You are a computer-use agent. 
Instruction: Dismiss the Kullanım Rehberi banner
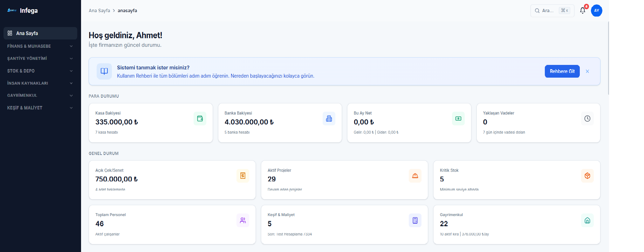point(587,71)
